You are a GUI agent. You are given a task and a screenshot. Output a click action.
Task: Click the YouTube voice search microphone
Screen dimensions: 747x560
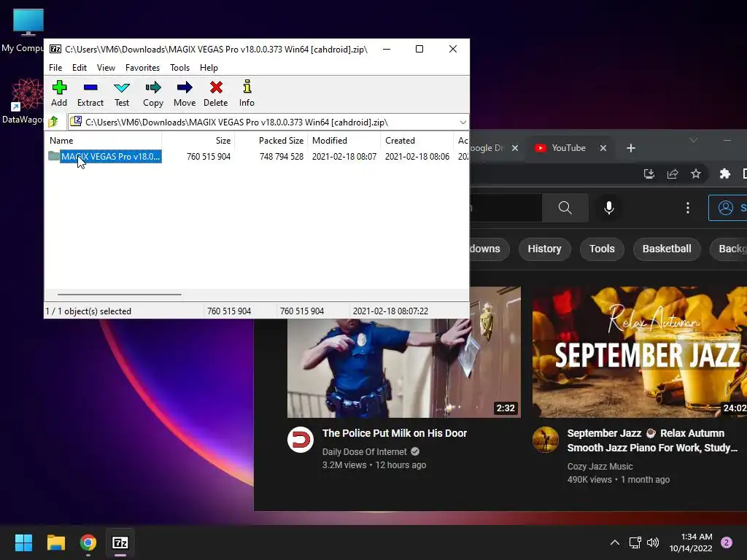tap(609, 208)
